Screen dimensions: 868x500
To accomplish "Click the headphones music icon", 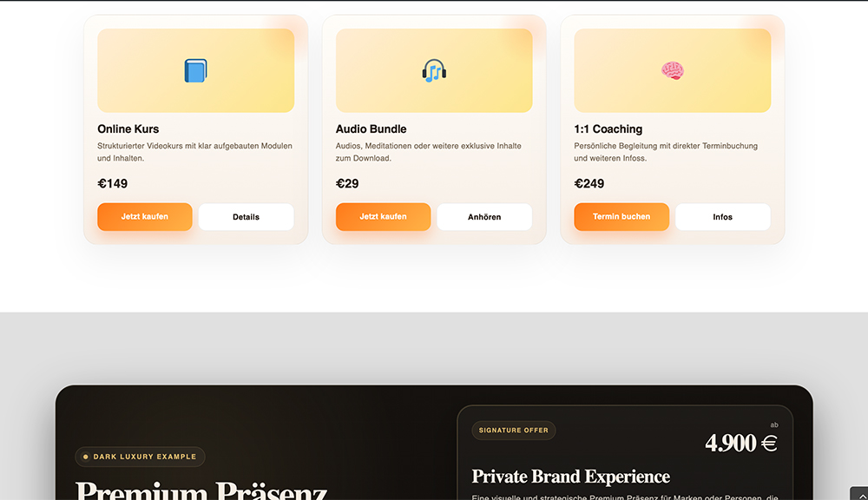I will coord(434,71).
